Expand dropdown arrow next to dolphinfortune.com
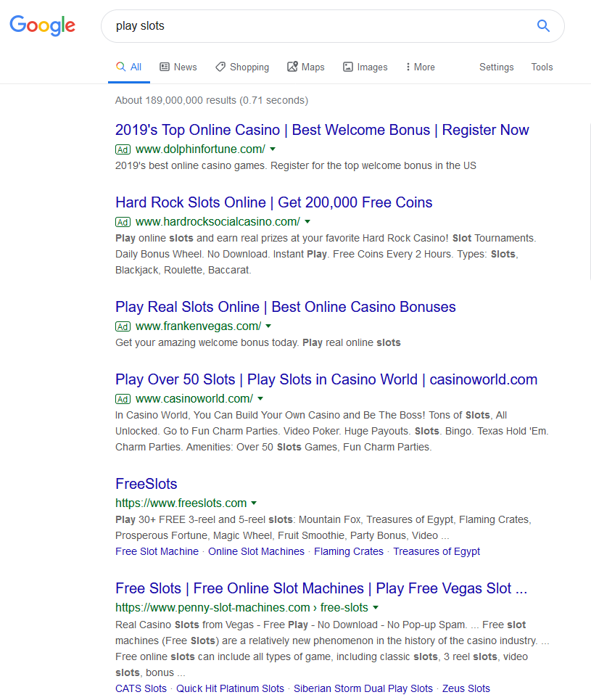591x700 pixels. [x=273, y=149]
